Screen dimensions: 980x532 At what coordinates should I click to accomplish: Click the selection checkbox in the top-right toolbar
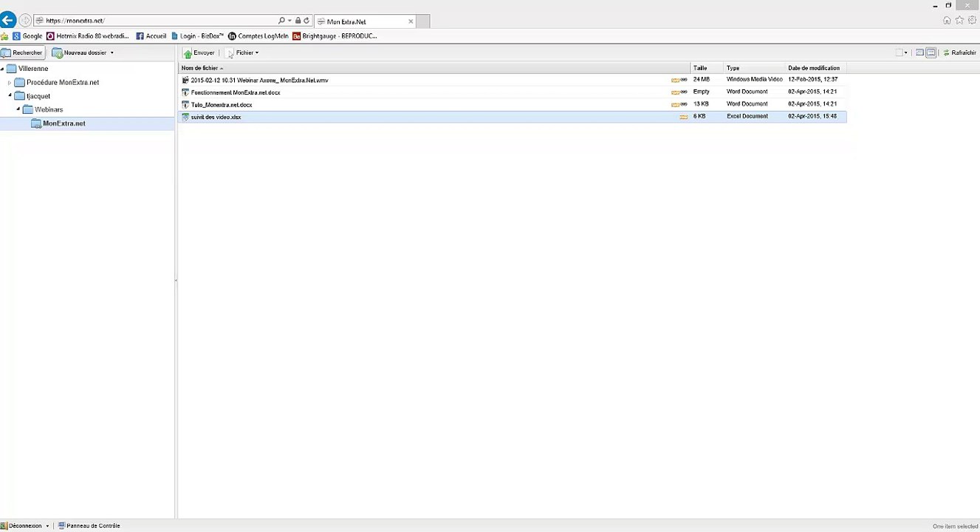899,52
